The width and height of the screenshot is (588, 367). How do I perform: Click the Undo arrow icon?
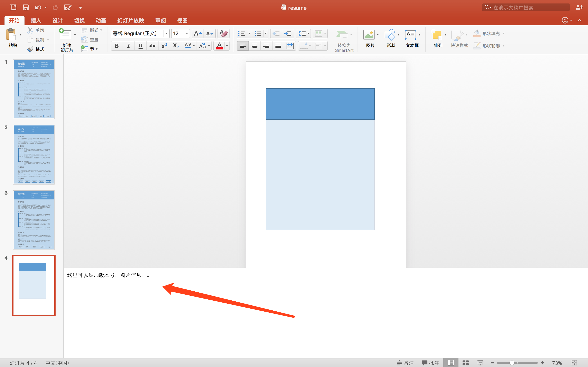point(38,7)
